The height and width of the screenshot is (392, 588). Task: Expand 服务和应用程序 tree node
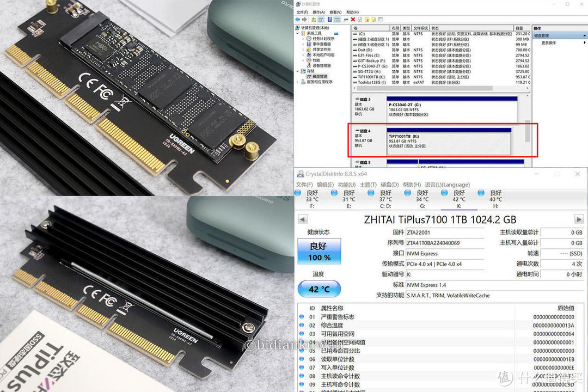pyautogui.click(x=298, y=82)
